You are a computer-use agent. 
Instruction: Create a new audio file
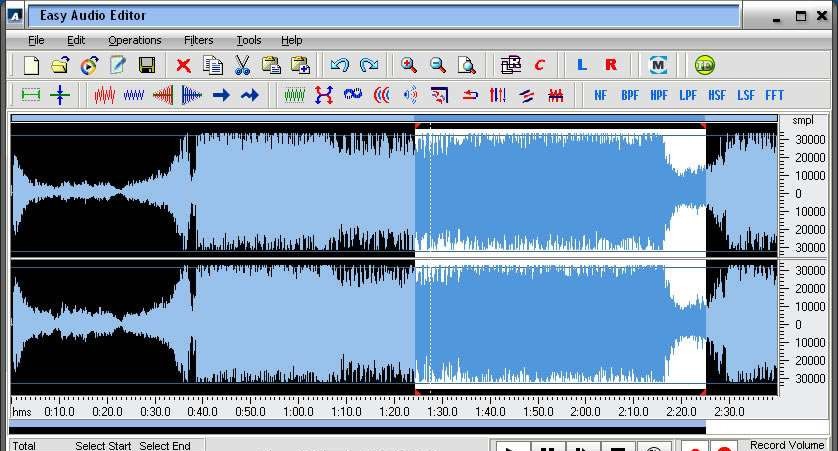click(31, 66)
